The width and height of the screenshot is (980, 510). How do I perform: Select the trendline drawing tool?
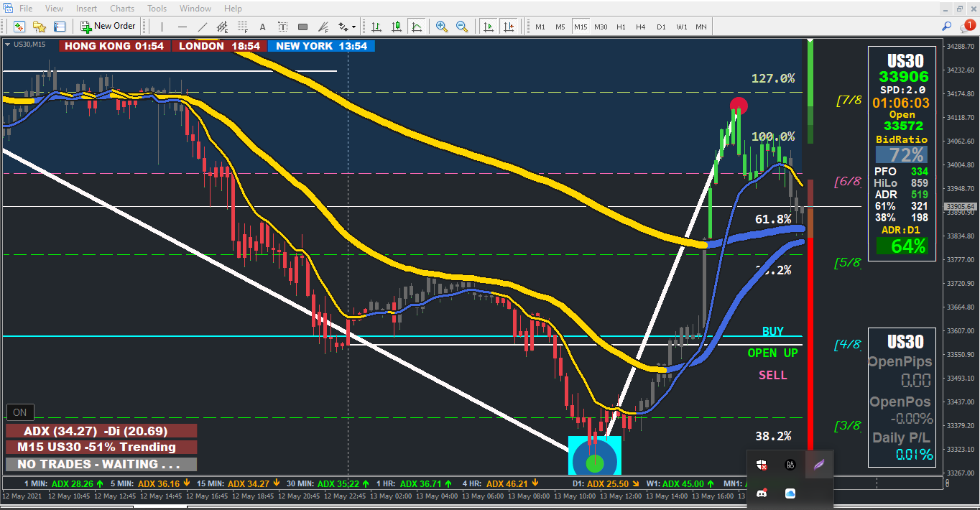(x=203, y=27)
